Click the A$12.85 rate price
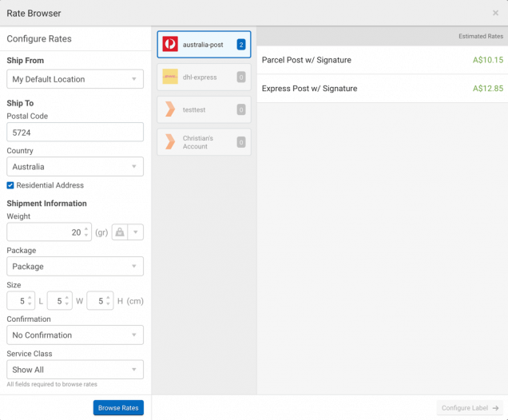 click(488, 89)
